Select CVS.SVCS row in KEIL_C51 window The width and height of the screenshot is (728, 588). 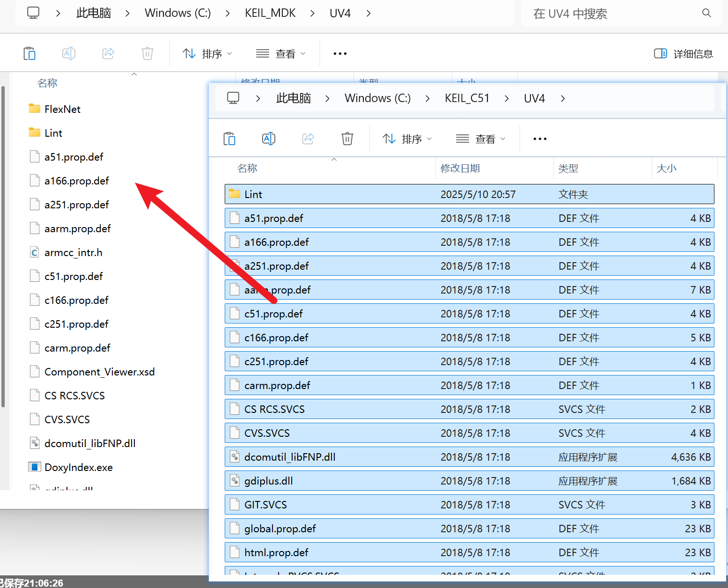470,433
